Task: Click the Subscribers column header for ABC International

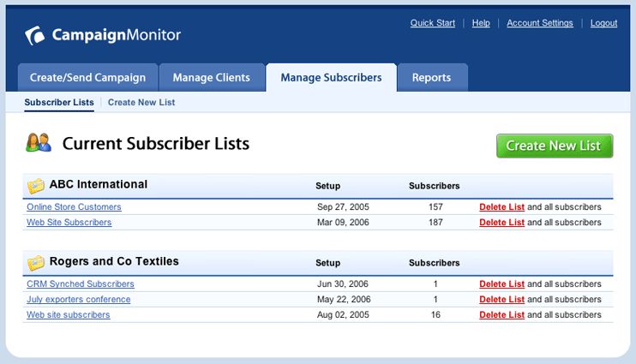Action: pyautogui.click(x=434, y=186)
